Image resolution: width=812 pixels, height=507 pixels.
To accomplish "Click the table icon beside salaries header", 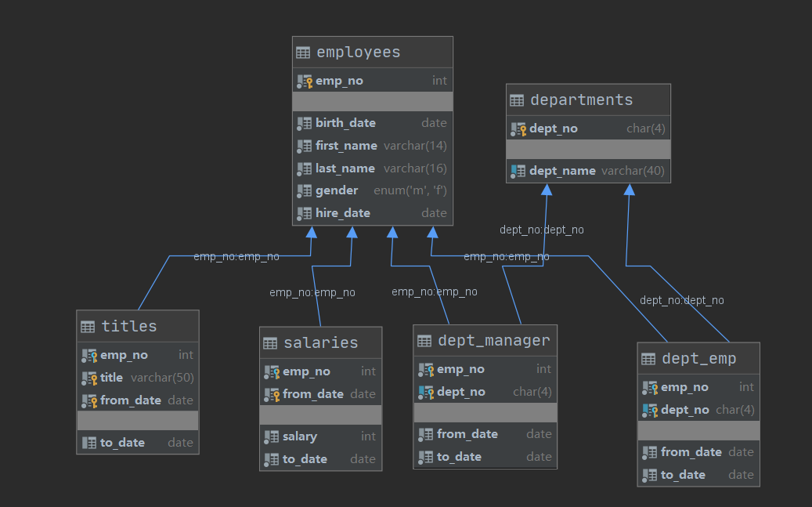I will [x=270, y=343].
